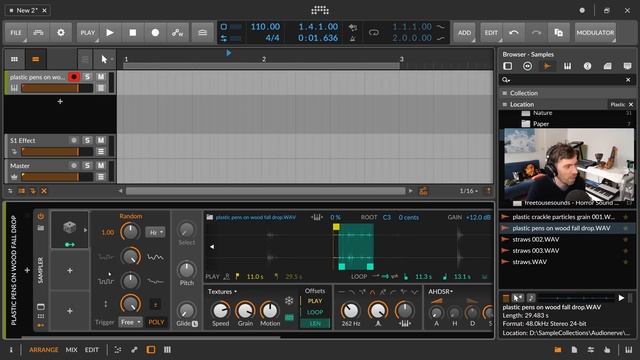
Task: Click the sample file name in sampler
Action: tap(256, 217)
